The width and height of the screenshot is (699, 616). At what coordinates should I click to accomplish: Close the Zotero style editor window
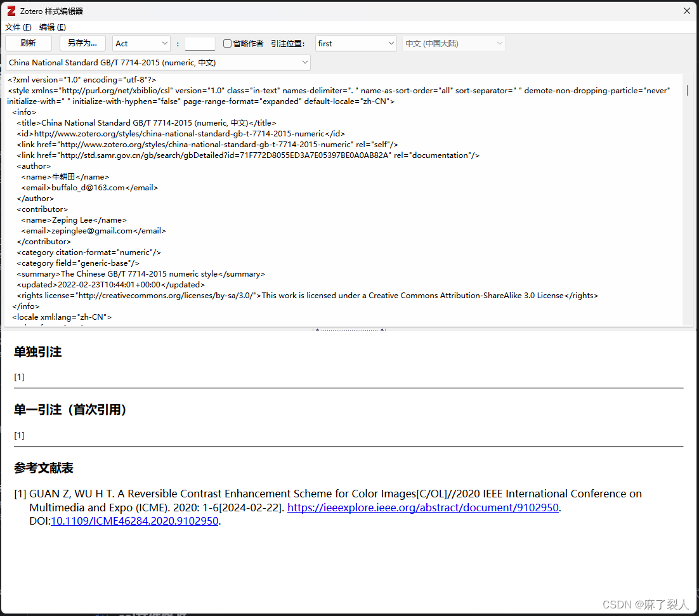point(686,11)
